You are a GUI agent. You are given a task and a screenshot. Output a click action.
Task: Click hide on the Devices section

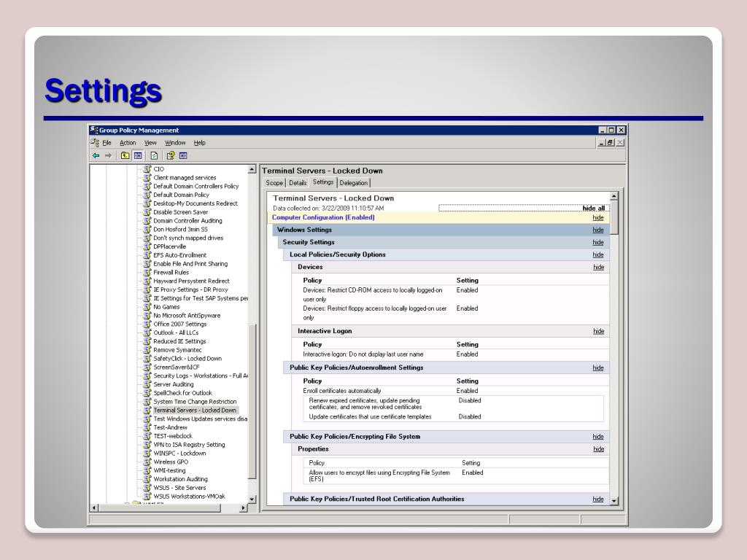(x=598, y=267)
